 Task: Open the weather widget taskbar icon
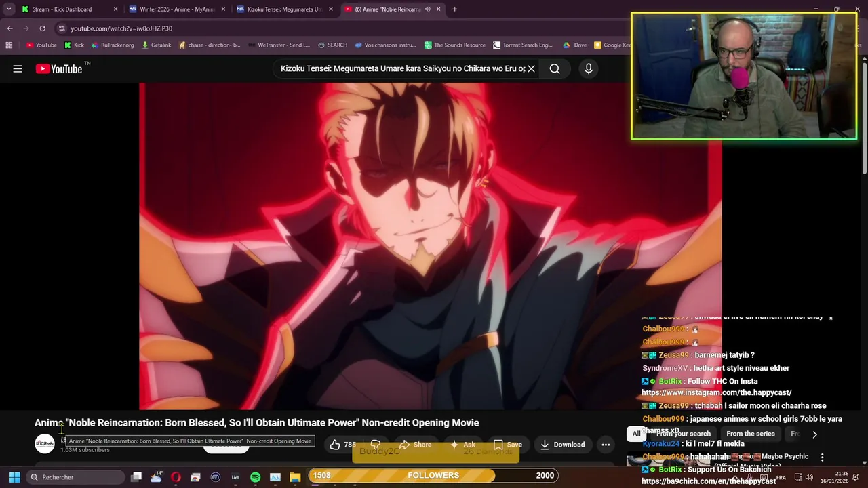[156, 477]
